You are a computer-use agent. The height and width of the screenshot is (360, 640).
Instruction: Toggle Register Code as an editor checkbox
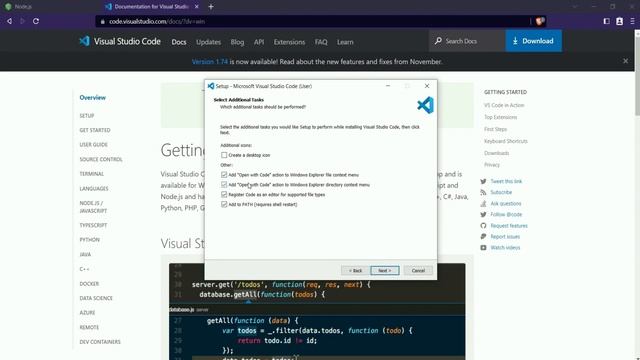point(224,194)
